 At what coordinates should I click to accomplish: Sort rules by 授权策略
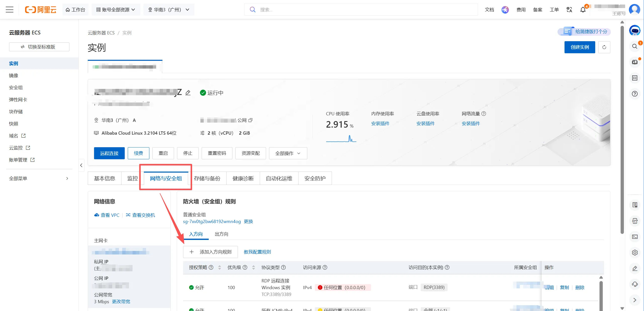(220, 267)
